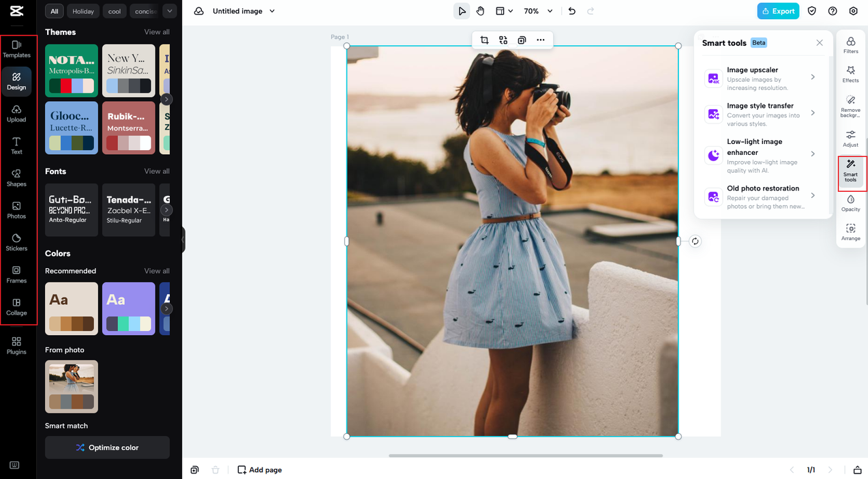Viewport: 868px width, 479px height.
Task: Apply the brown Aa color palette
Action: click(x=72, y=308)
